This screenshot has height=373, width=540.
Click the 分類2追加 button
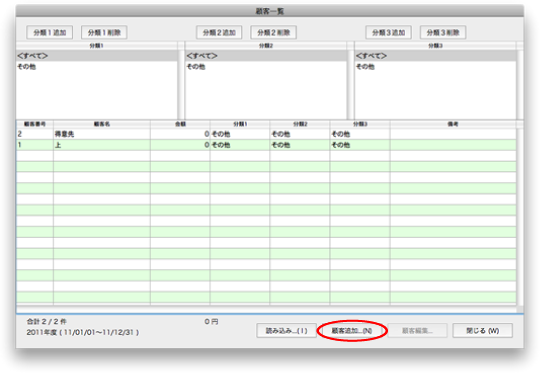(x=219, y=32)
